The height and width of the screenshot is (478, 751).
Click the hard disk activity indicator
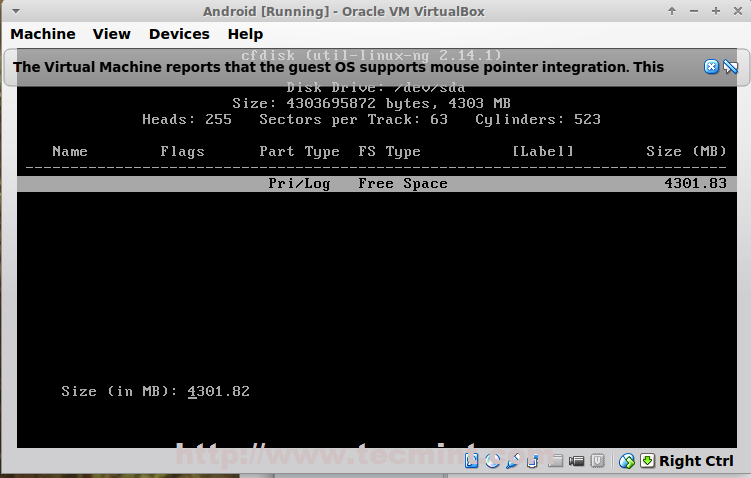[x=473, y=461]
